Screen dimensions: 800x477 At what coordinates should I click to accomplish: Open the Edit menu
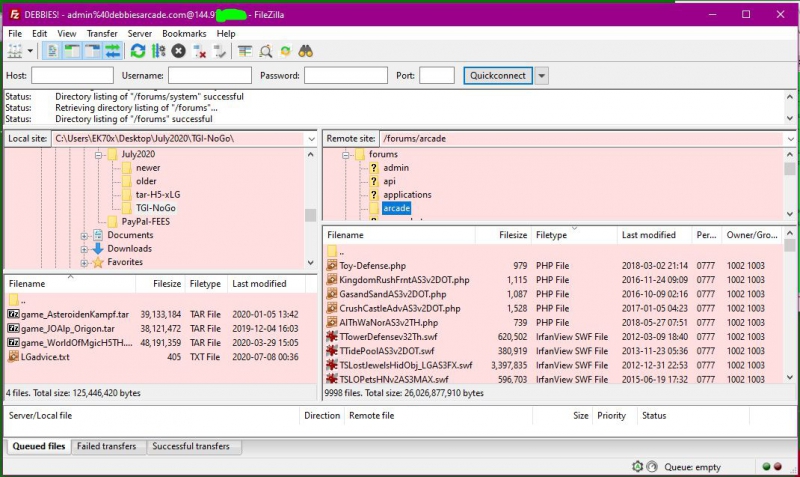tap(39, 34)
